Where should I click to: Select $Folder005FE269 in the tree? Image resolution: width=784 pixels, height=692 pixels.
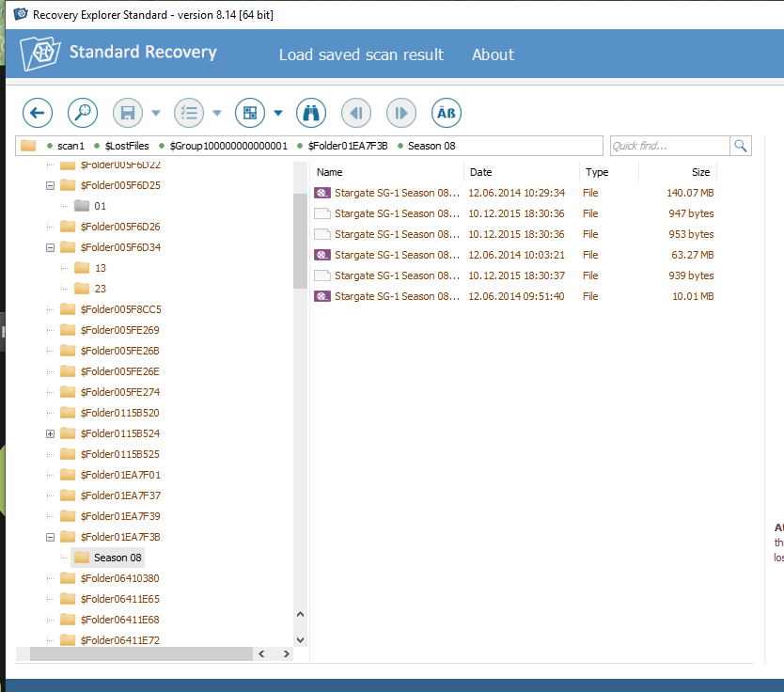pos(109,330)
